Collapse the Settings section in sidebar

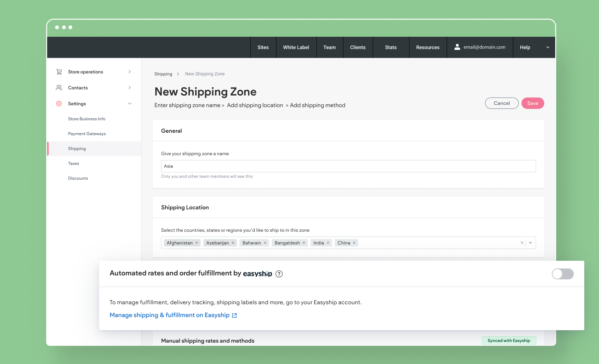(130, 104)
